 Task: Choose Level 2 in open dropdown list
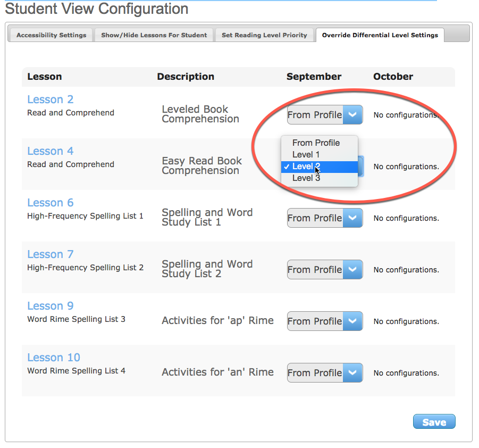[x=319, y=167]
